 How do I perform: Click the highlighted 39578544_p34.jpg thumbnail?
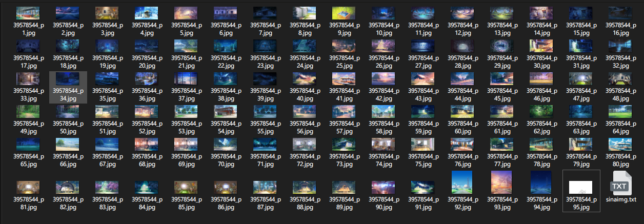(68, 79)
